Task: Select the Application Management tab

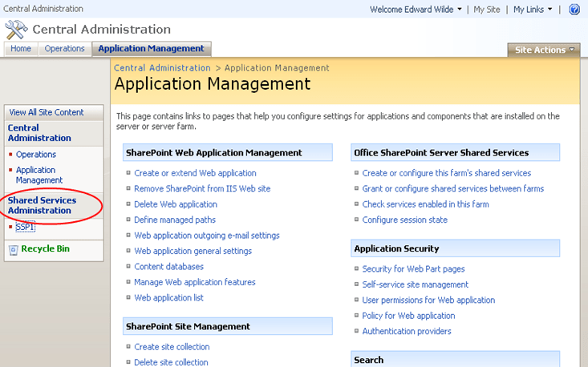Action: (x=152, y=49)
